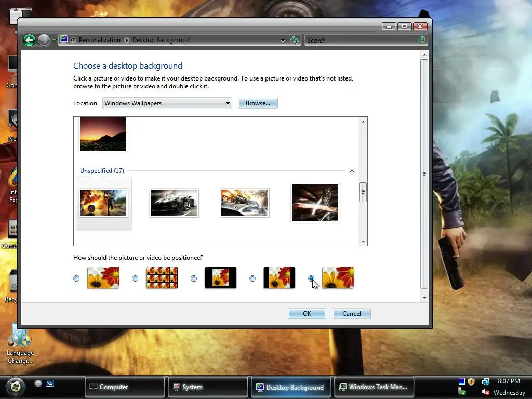
Task: Click the Desktop Background breadcrumb
Action: [161, 40]
